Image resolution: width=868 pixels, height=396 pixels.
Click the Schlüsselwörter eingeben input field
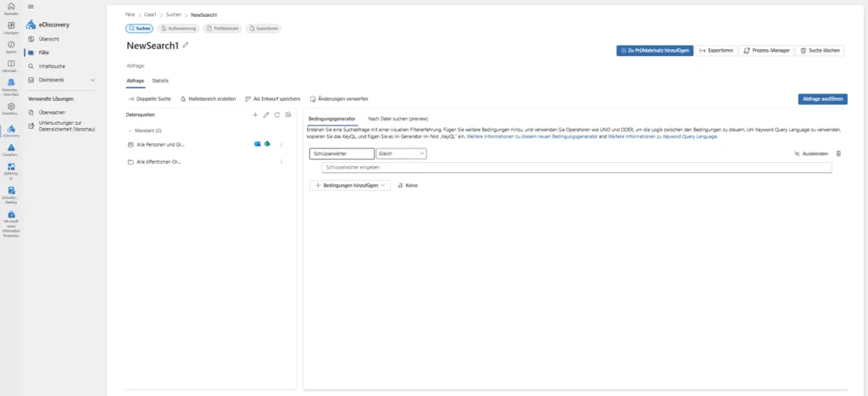coord(570,167)
